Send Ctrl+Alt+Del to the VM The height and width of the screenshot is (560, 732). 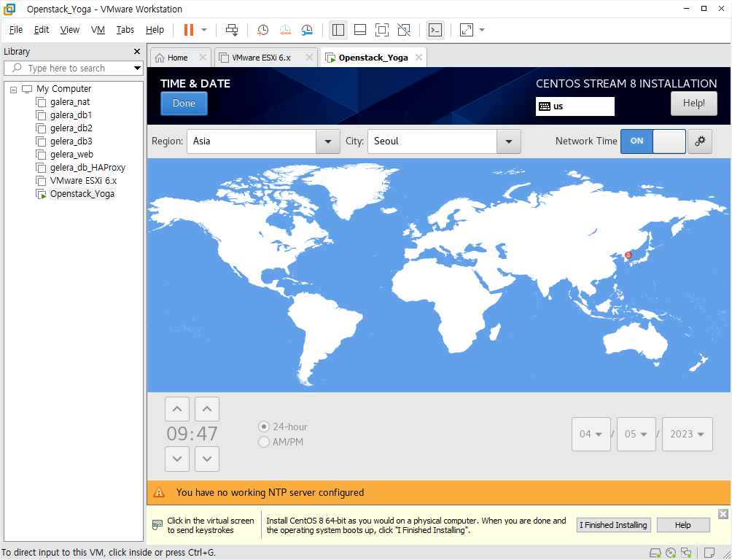point(232,30)
